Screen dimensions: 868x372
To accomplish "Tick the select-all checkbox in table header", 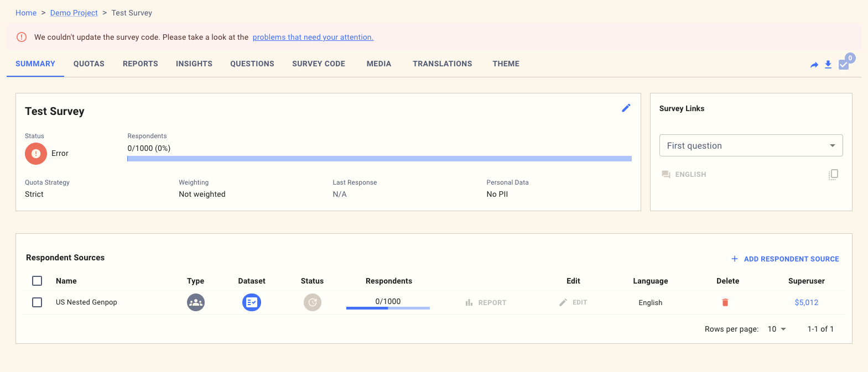I will point(37,281).
